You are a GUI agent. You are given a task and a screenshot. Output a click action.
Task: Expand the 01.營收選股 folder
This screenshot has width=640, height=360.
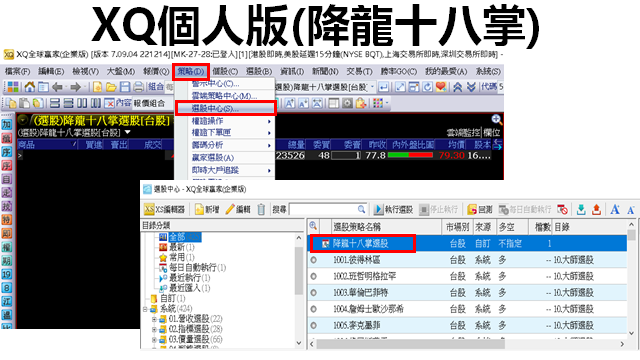click(x=154, y=319)
